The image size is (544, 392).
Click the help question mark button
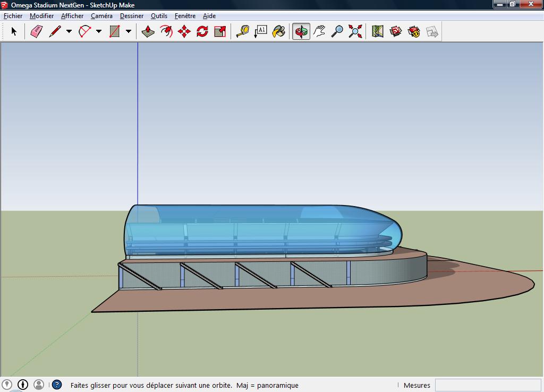coord(57,385)
